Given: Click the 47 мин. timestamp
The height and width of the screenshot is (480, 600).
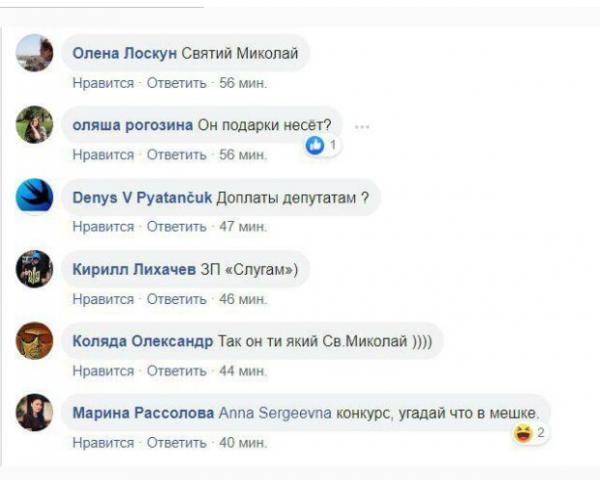Looking at the screenshot, I should [243, 227].
